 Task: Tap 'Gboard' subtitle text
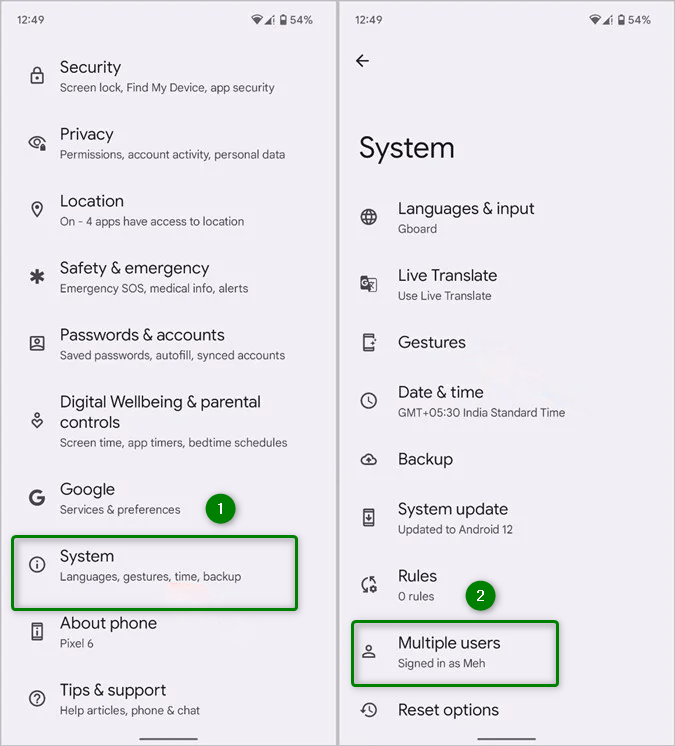pyautogui.click(x=417, y=229)
